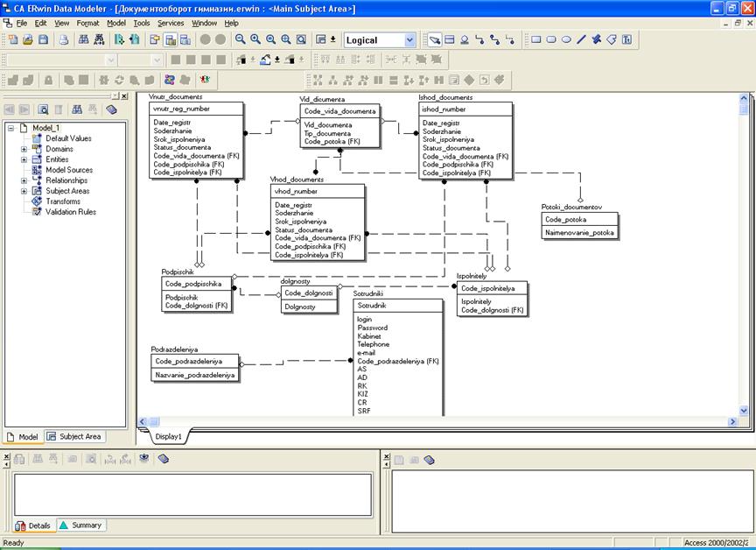The height and width of the screenshot is (550, 756).
Task: Click the text color icon in formatting toolbar
Action: 241,60
